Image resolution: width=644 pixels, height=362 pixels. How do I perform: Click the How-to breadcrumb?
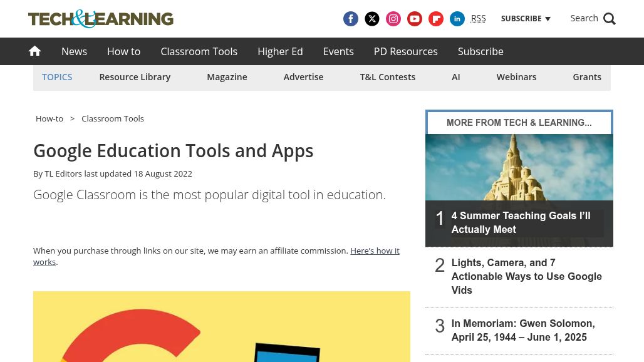(x=49, y=118)
